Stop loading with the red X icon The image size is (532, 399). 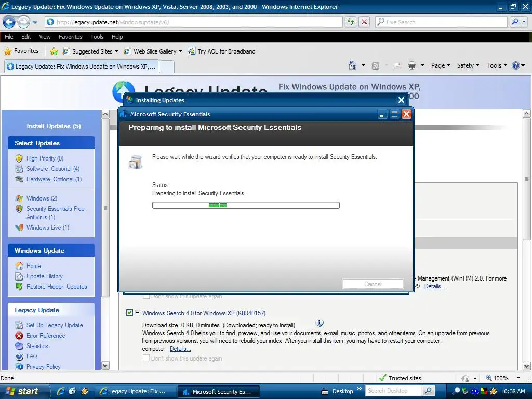[364, 22]
